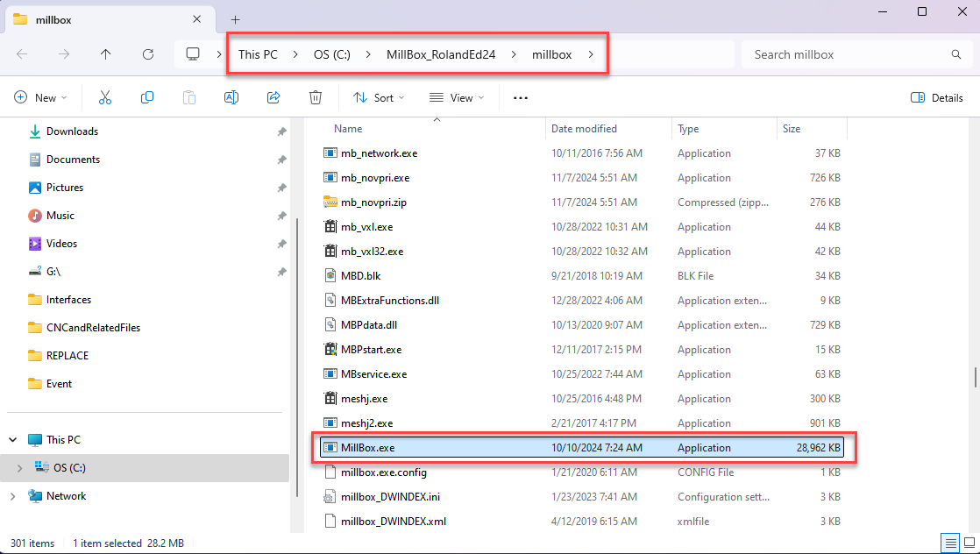Open Downloads in the sidebar
Screen dimensions: 980x554
pyautogui.click(x=72, y=131)
